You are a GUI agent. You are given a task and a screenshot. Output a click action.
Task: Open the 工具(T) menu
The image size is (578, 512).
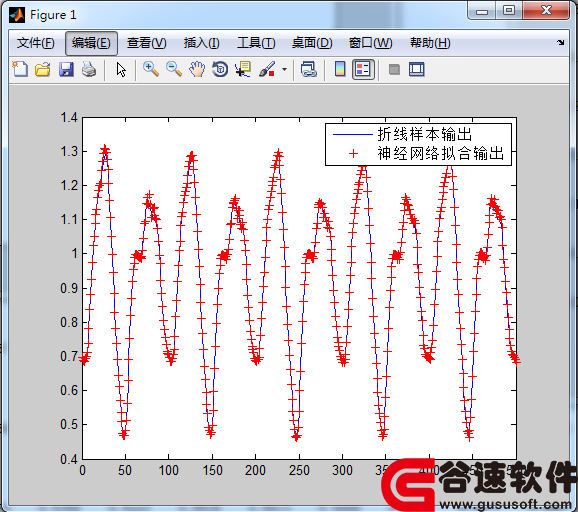point(256,43)
